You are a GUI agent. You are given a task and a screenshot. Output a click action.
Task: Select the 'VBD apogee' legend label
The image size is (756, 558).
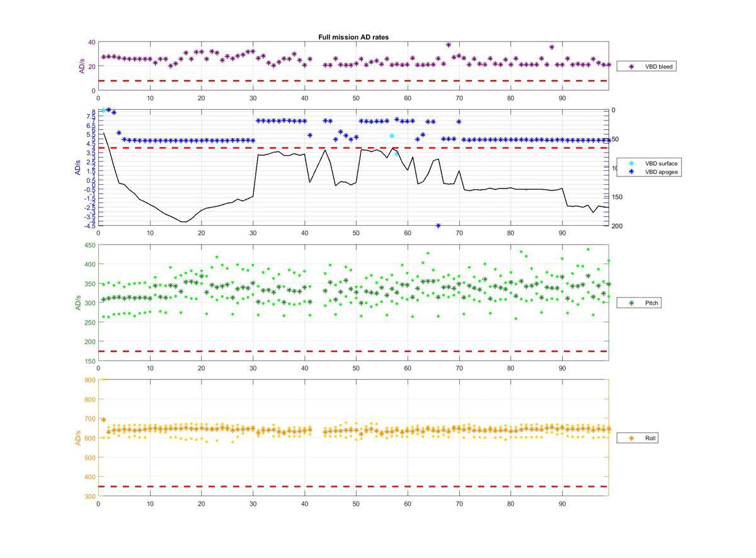pyautogui.click(x=661, y=171)
